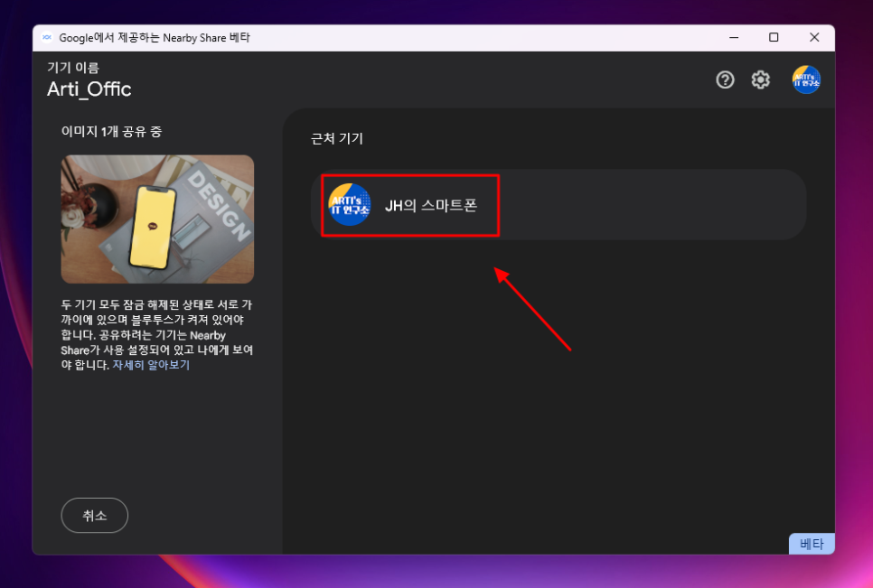
Task: Open the 자세히 알아보기 link
Action: pos(151,365)
